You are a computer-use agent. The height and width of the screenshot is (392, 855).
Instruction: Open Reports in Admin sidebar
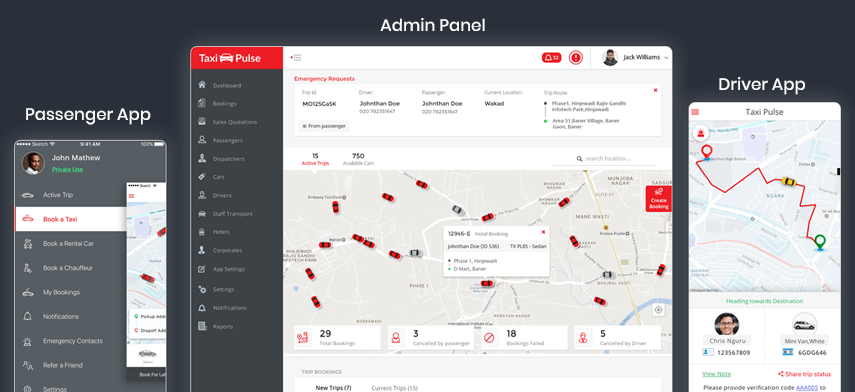(223, 327)
